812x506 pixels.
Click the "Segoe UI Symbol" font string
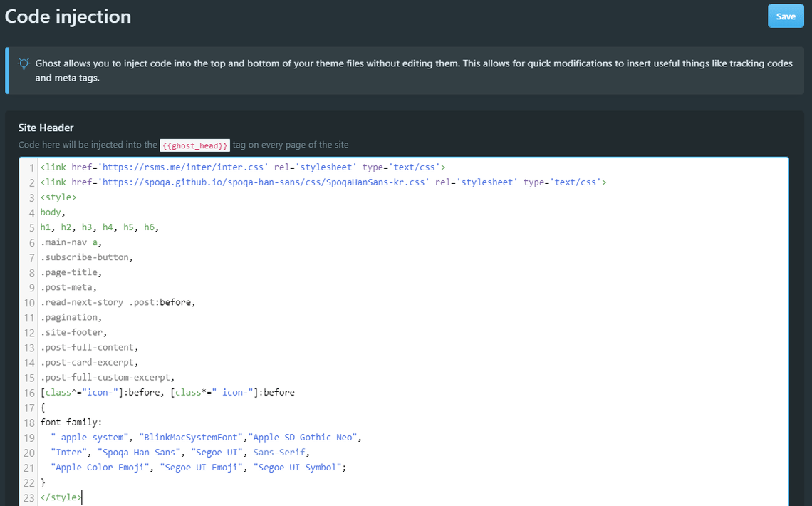(x=301, y=467)
